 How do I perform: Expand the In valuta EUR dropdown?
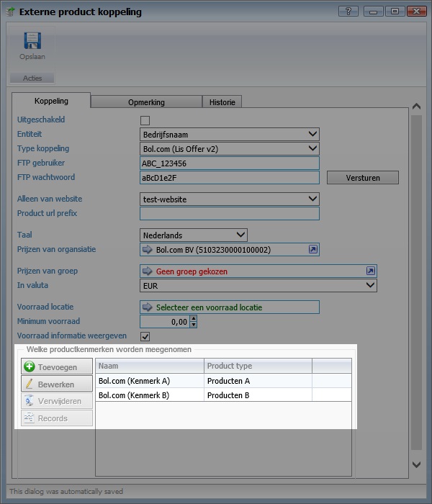point(370,285)
